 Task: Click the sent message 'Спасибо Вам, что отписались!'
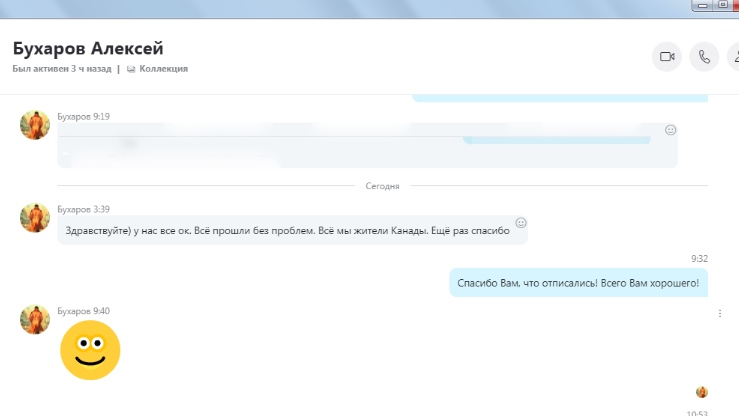click(578, 283)
